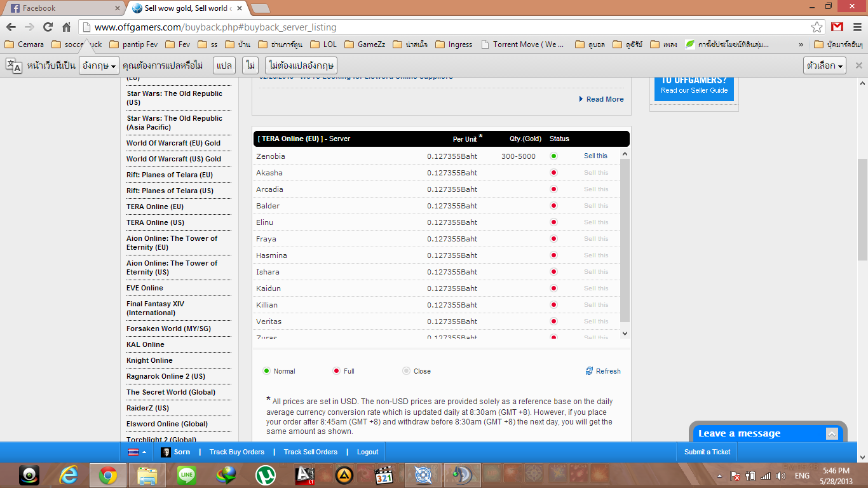Open the LOL bookmark folder

coord(323,44)
